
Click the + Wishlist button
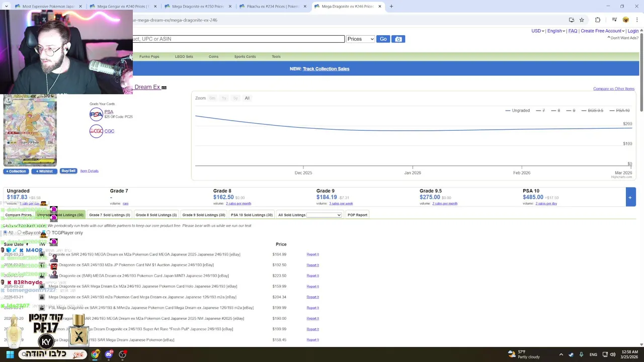pos(44,171)
